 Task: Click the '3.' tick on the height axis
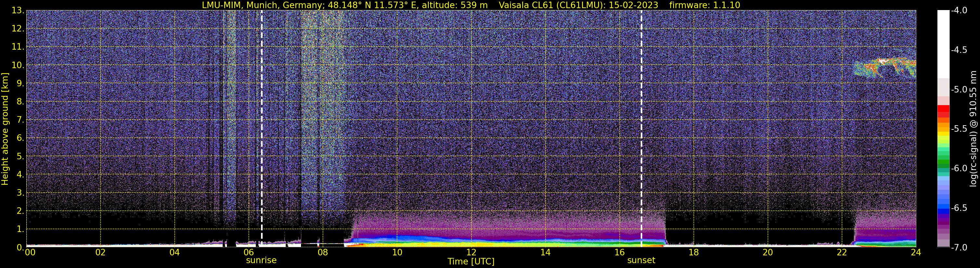pyautogui.click(x=20, y=193)
